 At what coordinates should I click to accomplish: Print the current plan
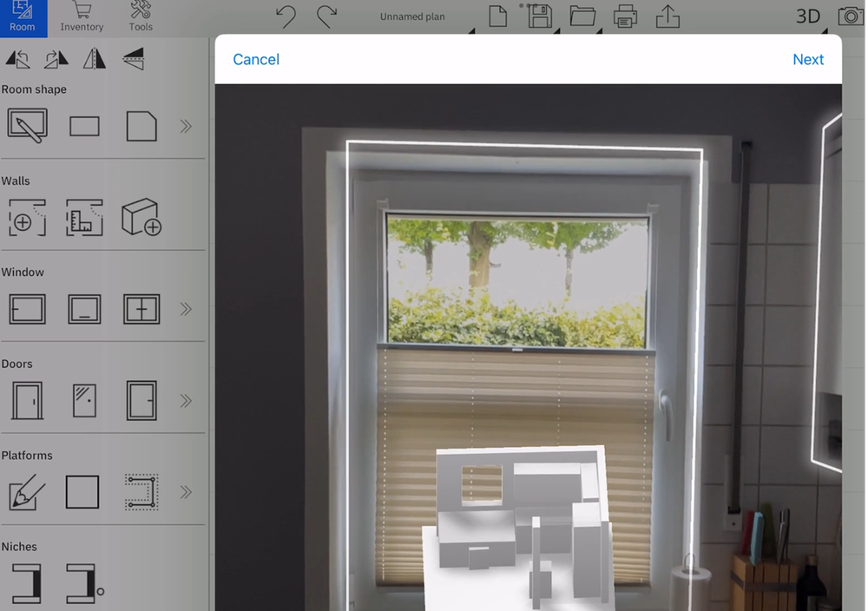[x=625, y=16]
